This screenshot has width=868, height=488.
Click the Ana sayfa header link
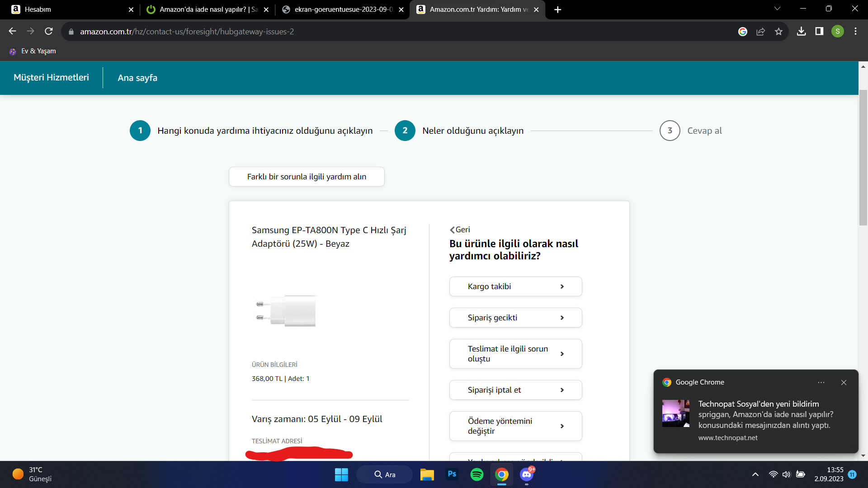pos(137,78)
